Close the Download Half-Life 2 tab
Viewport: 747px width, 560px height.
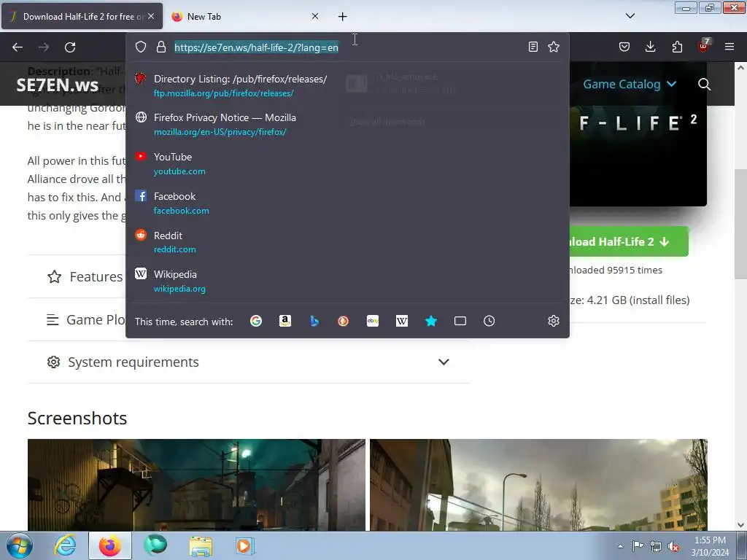pyautogui.click(x=151, y=16)
